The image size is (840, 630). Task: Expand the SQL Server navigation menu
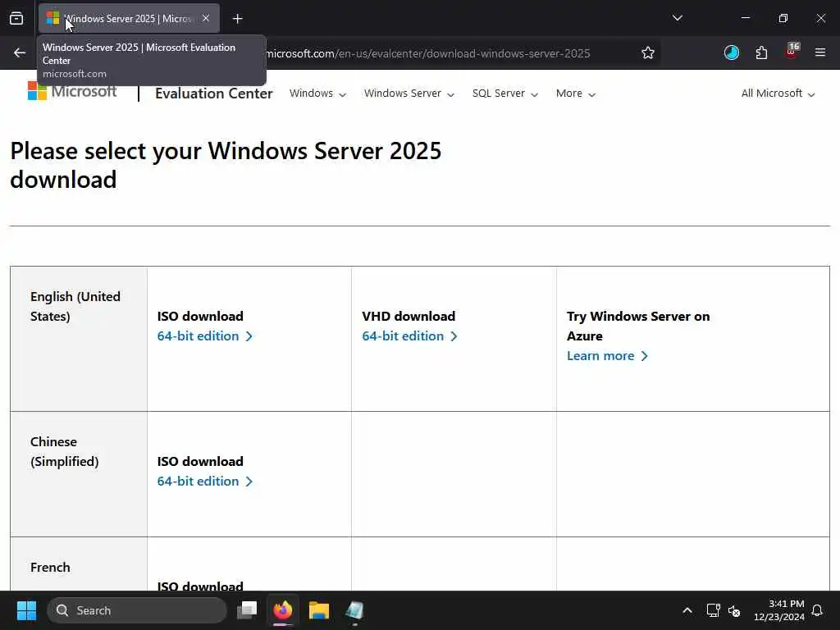point(505,94)
